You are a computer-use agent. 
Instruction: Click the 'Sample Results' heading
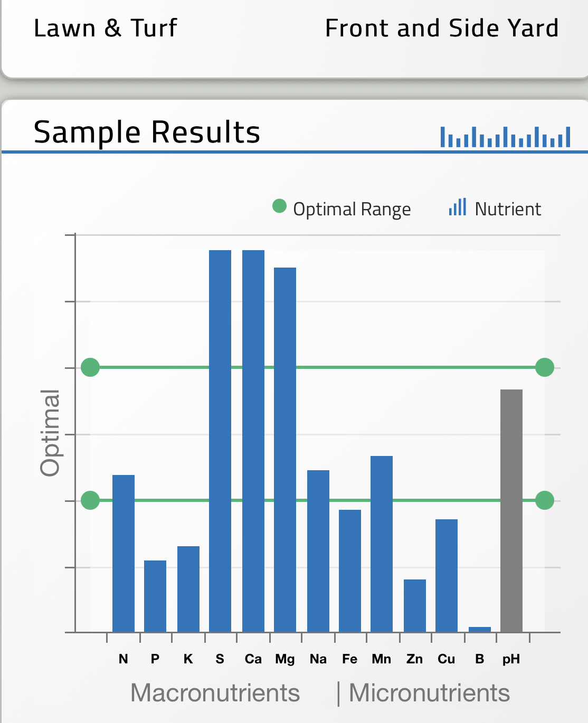coord(147,132)
